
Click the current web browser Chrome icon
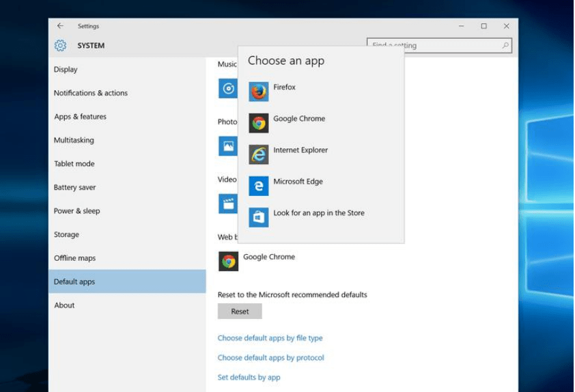pos(229,261)
